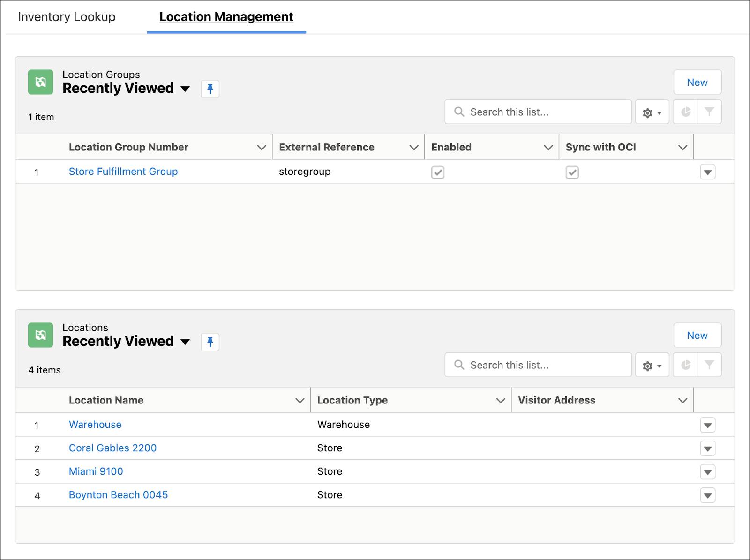750x560 pixels.
Task: Sort by Enabled column header text
Action: coord(451,147)
